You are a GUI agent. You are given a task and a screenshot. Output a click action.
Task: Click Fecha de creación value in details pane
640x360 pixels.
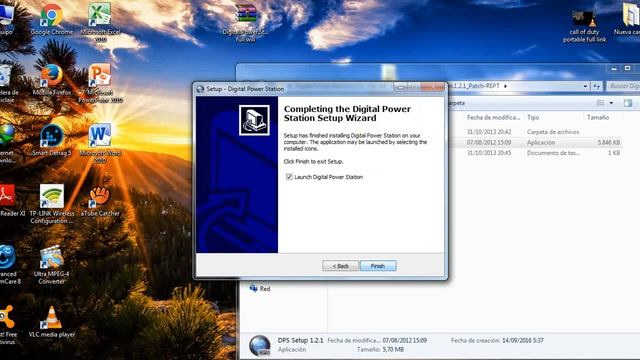coord(523,340)
